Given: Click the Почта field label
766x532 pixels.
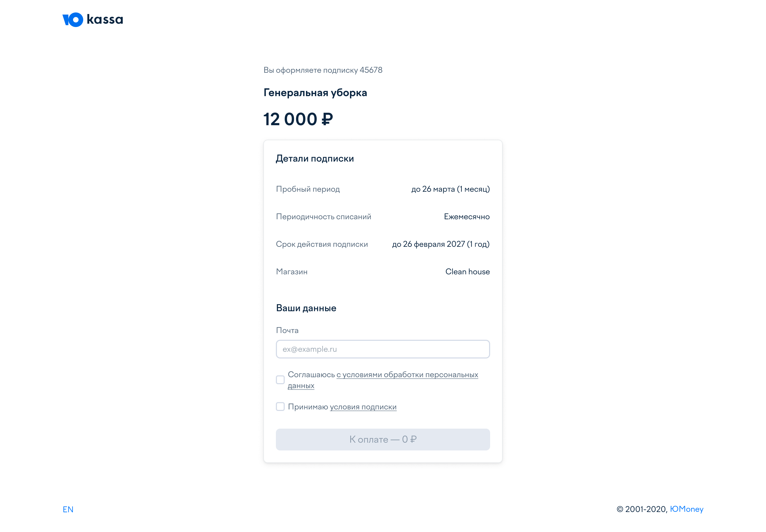Looking at the screenshot, I should (x=287, y=330).
